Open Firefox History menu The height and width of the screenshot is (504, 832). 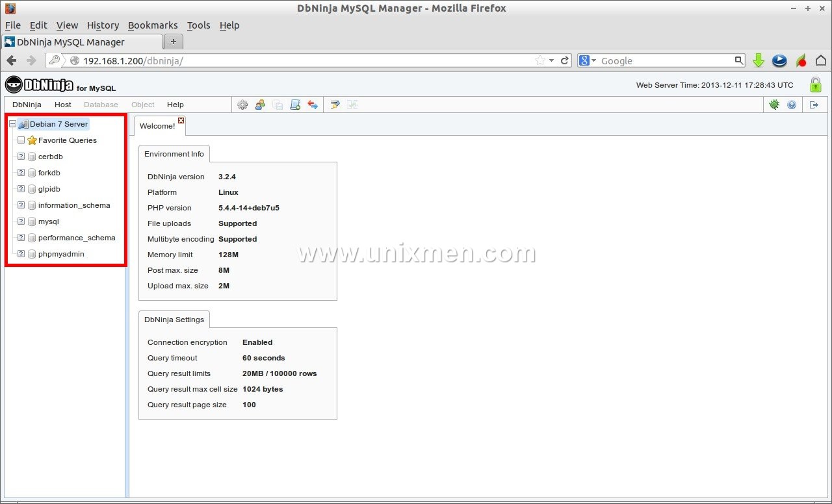click(x=103, y=25)
